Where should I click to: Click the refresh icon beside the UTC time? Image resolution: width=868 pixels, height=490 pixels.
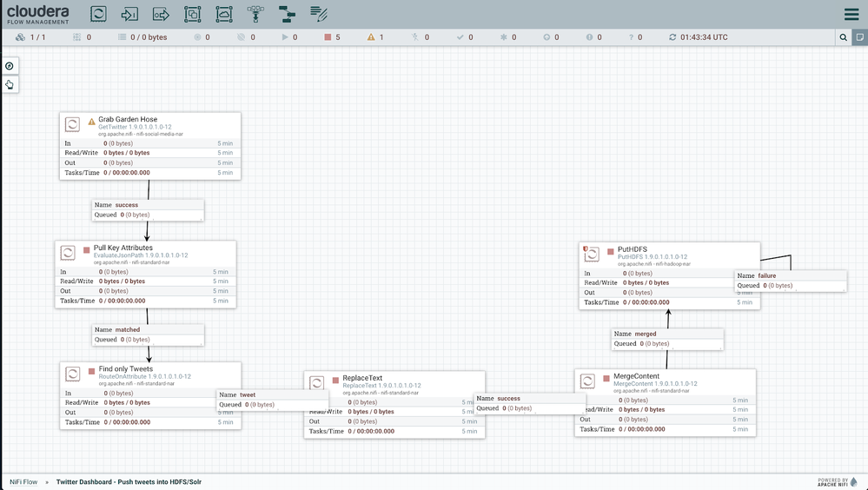672,37
